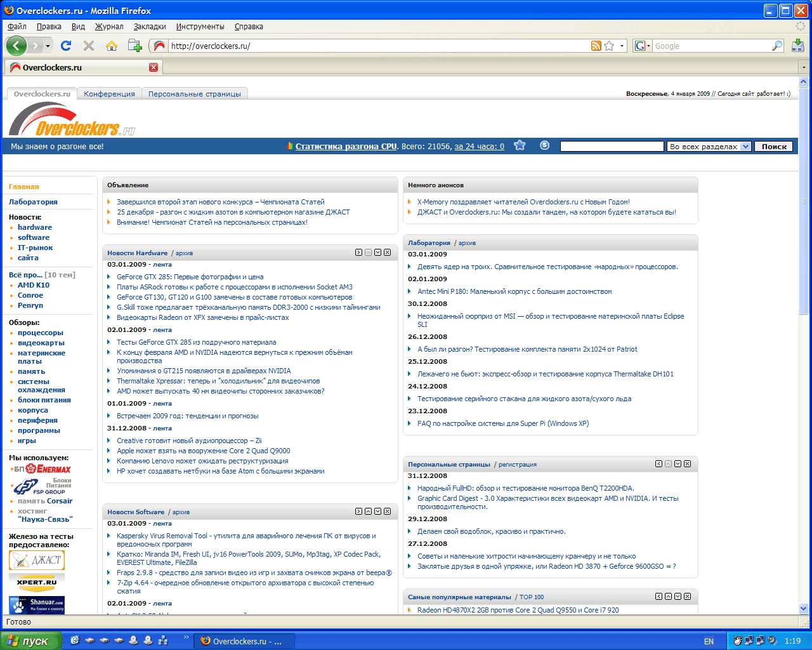Screen dimensions: 812x650
Task: Close the Новости Hardware panel with its X icon
Action: [387, 253]
